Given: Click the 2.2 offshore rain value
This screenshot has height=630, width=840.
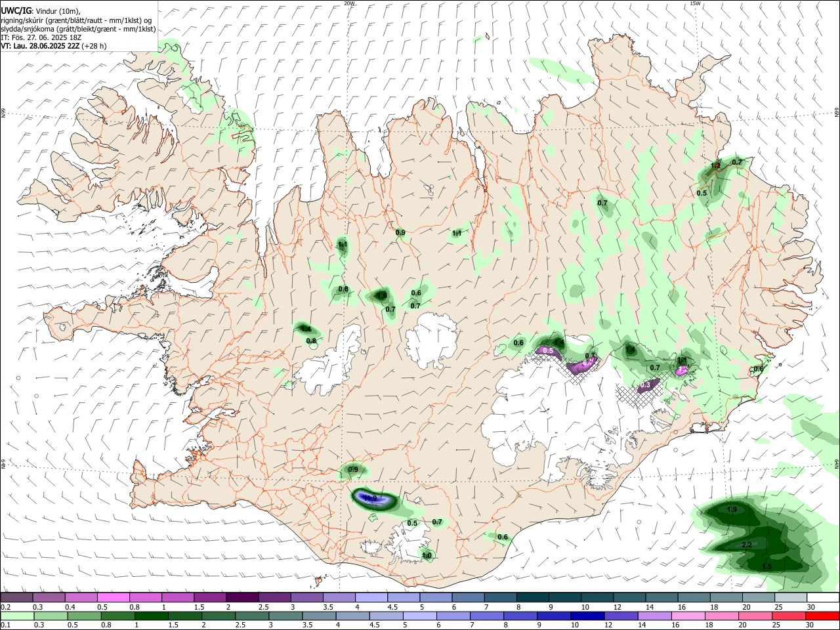Looking at the screenshot, I should tap(747, 545).
